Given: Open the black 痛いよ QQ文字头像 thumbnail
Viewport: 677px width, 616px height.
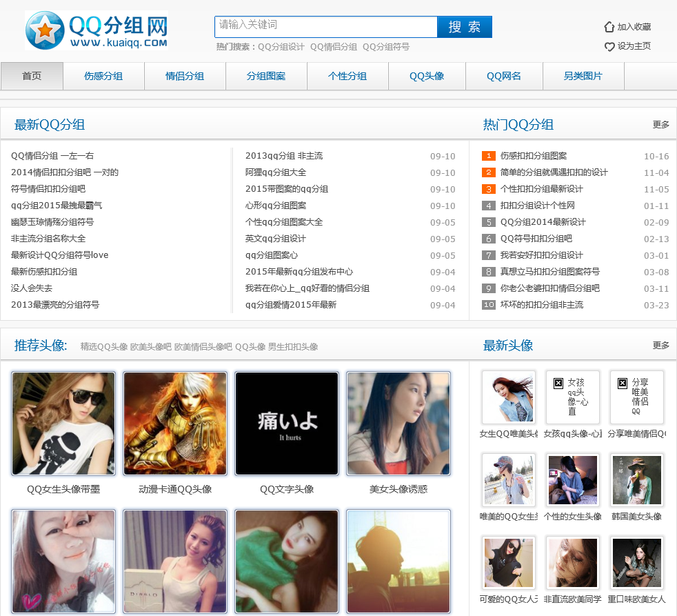Looking at the screenshot, I should tap(287, 424).
